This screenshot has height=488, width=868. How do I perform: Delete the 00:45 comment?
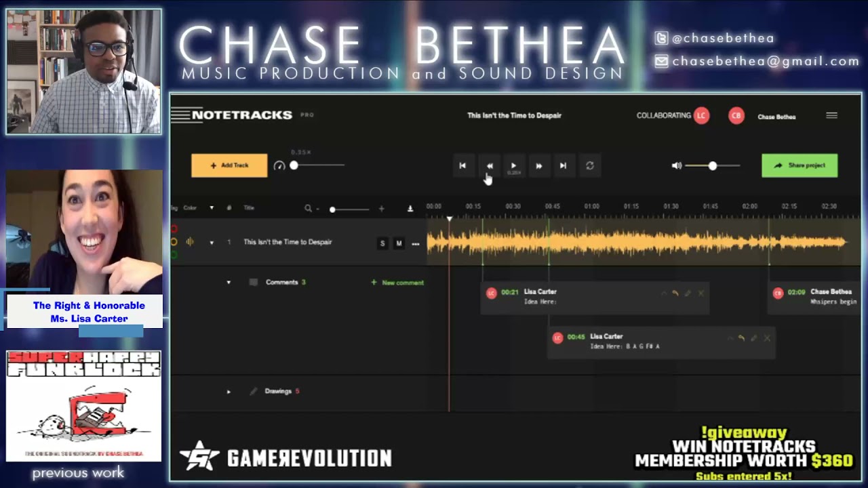767,338
